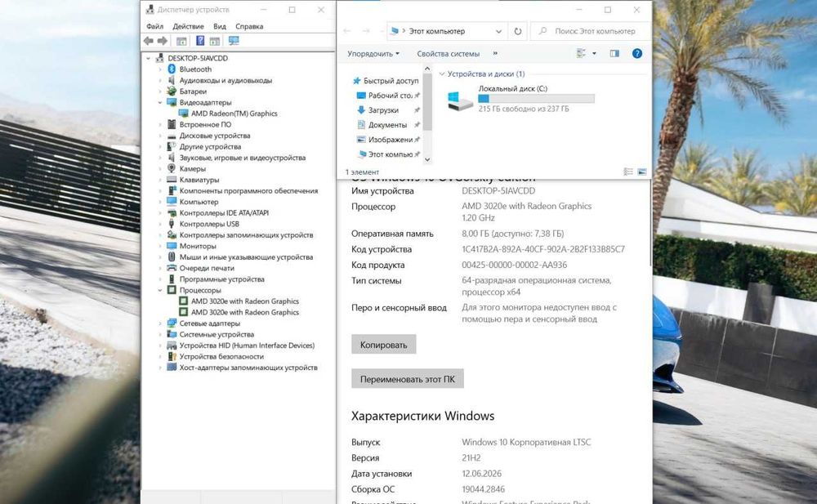Open Загрузки in Explorer sidebar
This screenshot has height=504, width=817.
point(383,110)
